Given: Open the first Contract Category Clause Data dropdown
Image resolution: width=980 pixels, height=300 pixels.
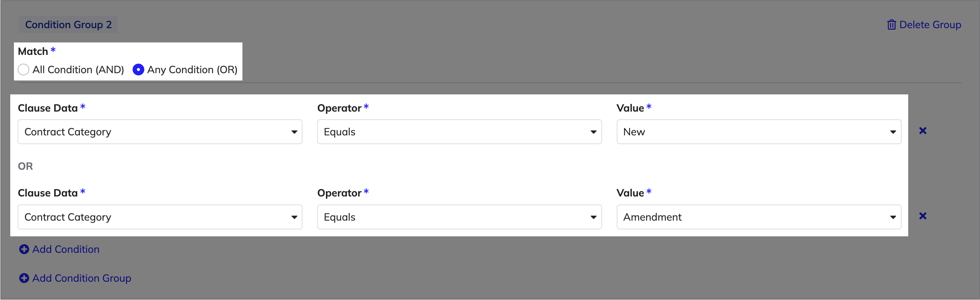Looking at the screenshot, I should click(x=160, y=132).
